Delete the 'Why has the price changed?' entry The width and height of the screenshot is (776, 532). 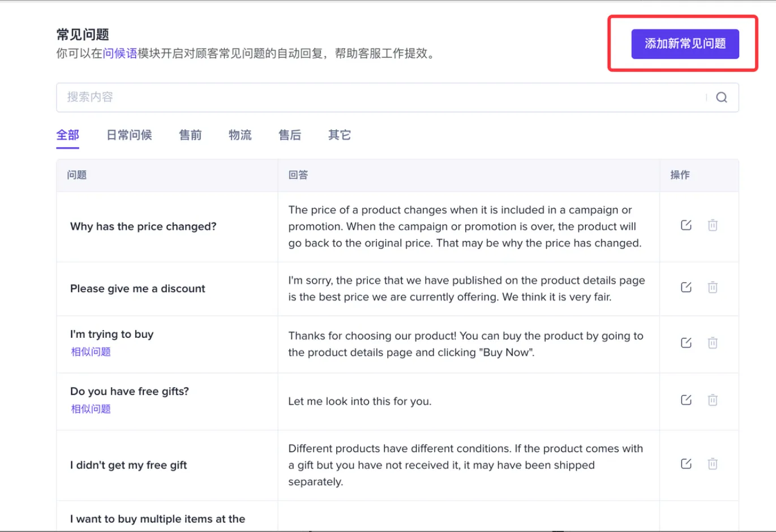[x=713, y=225]
